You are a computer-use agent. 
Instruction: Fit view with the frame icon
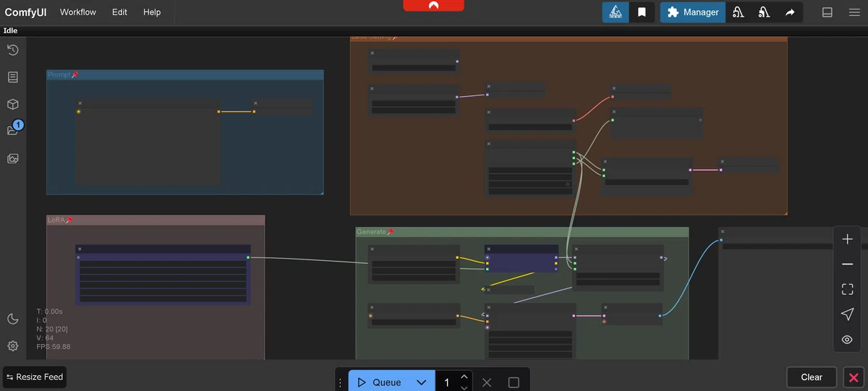[x=847, y=289]
